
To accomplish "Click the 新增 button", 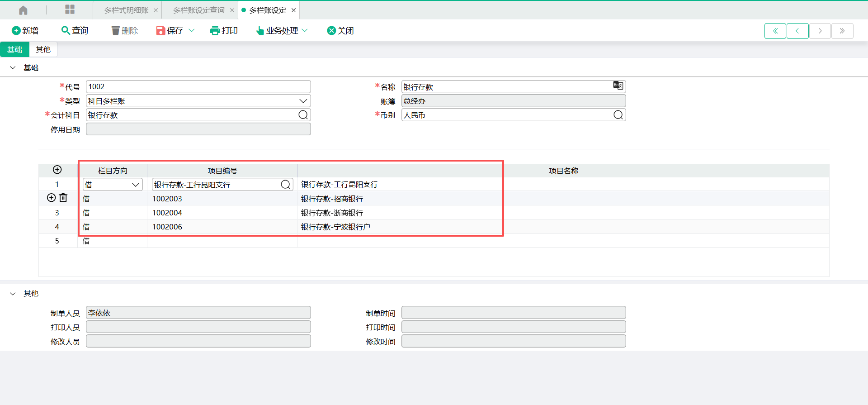I will point(25,30).
